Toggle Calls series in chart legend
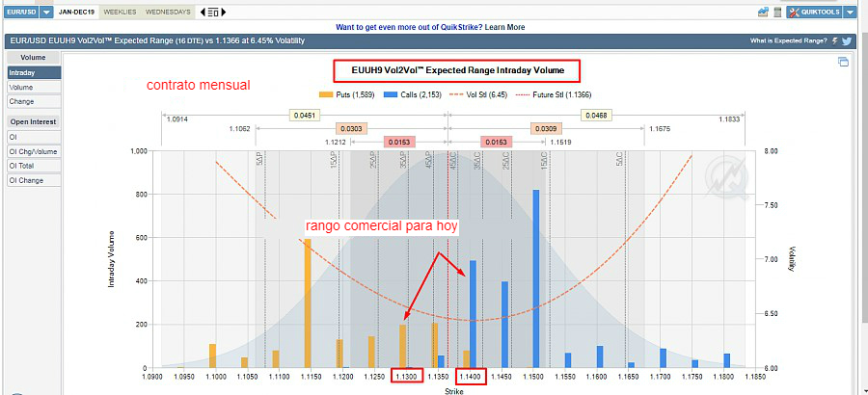 point(405,95)
